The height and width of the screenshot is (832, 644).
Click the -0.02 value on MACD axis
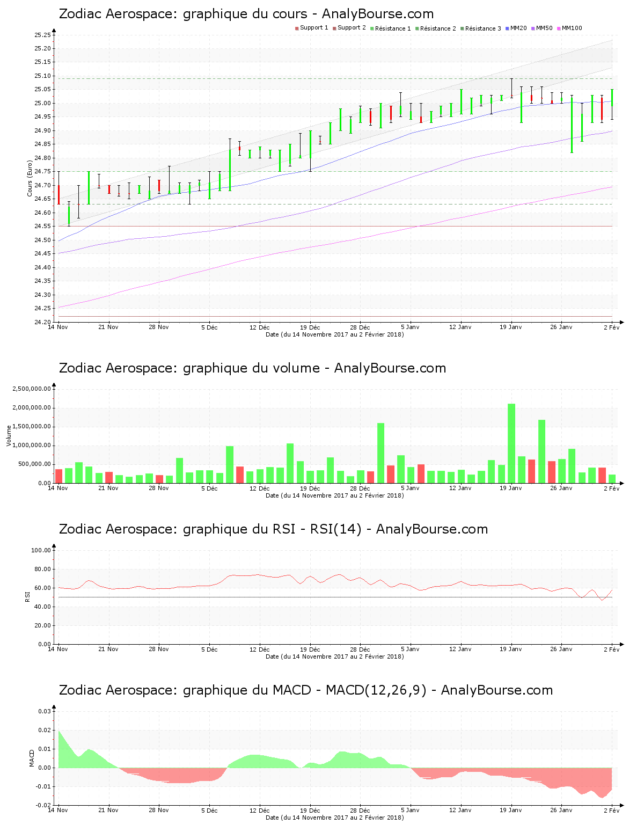tap(43, 805)
